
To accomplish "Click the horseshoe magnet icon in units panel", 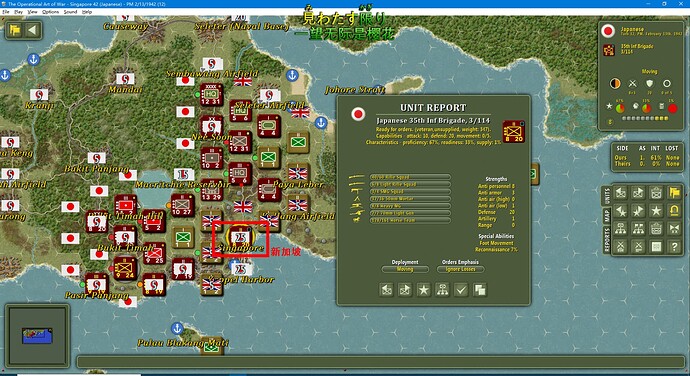I will point(675,210).
